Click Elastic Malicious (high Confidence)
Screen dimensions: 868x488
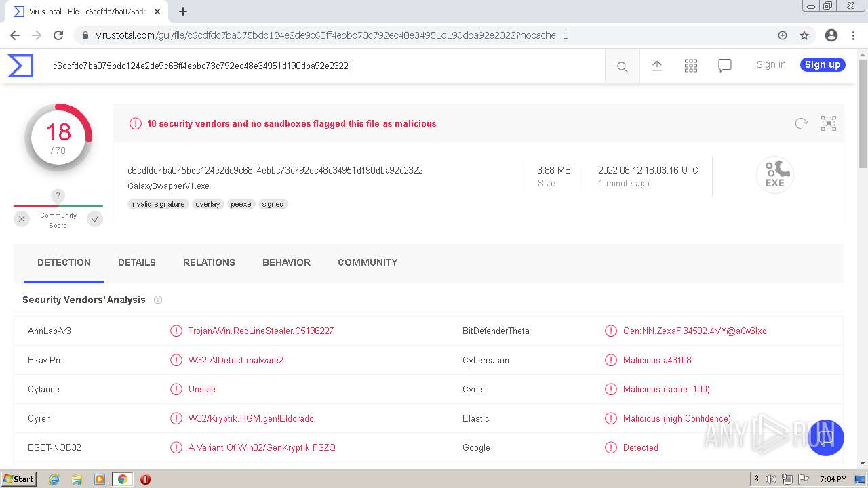tap(677, 419)
